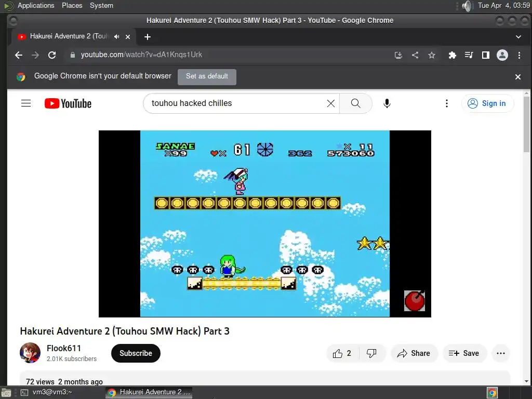Click the 72 views 2 months ago description
Image resolution: width=532 pixels, height=399 pixels.
[x=64, y=382]
